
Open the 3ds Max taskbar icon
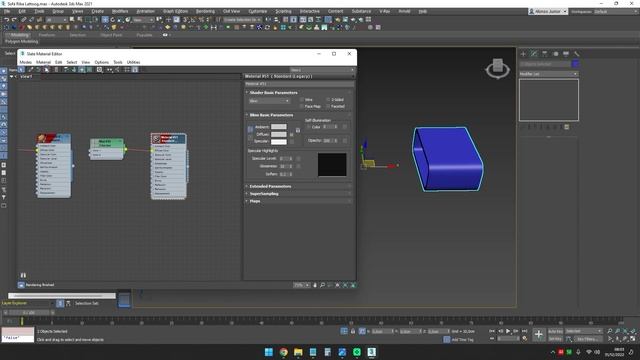[x=371, y=352]
